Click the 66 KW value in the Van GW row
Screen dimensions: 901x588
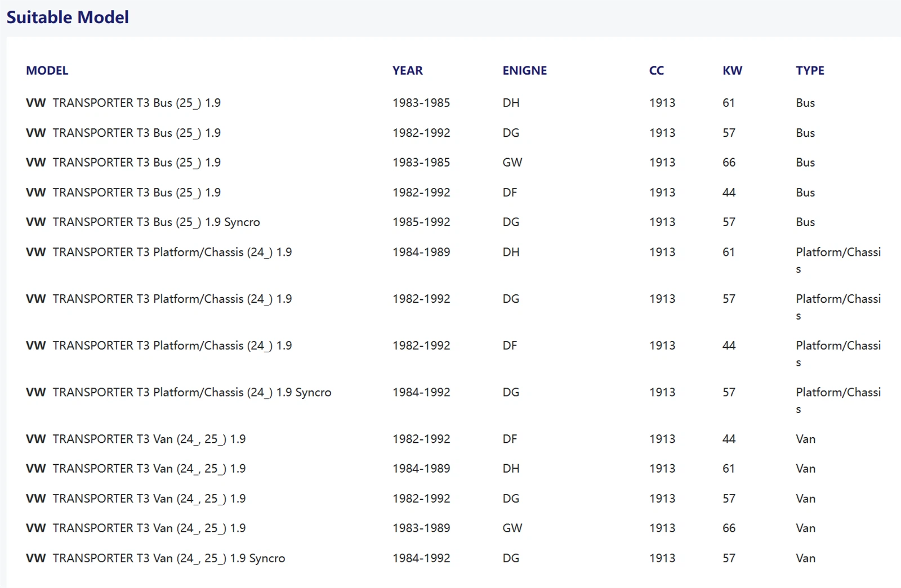(x=729, y=528)
